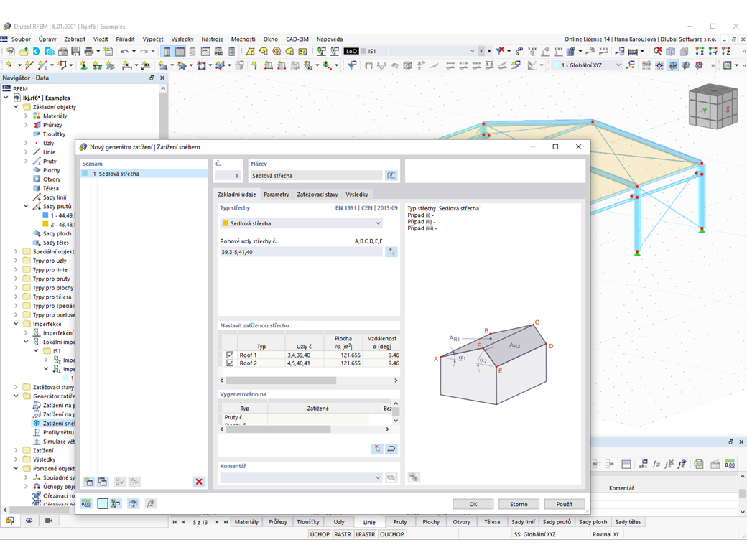
Task: Toggle the Navigator panel icon in toolbar
Action: pos(167,51)
